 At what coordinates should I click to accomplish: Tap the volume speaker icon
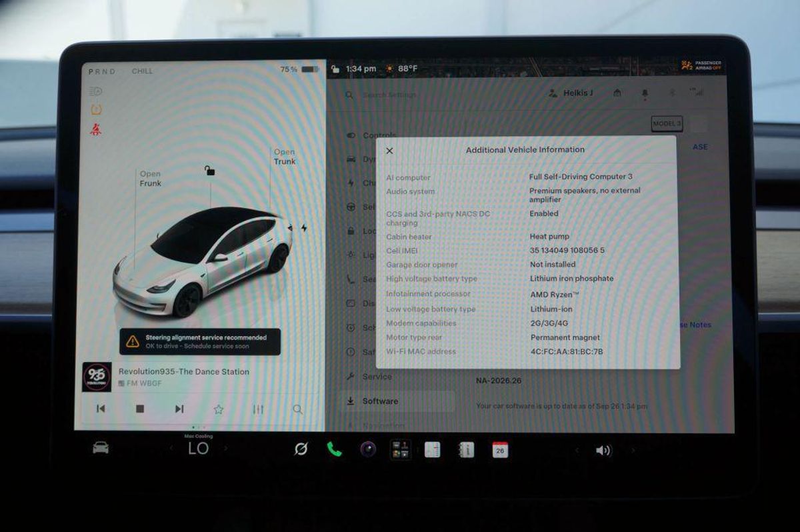(x=603, y=451)
